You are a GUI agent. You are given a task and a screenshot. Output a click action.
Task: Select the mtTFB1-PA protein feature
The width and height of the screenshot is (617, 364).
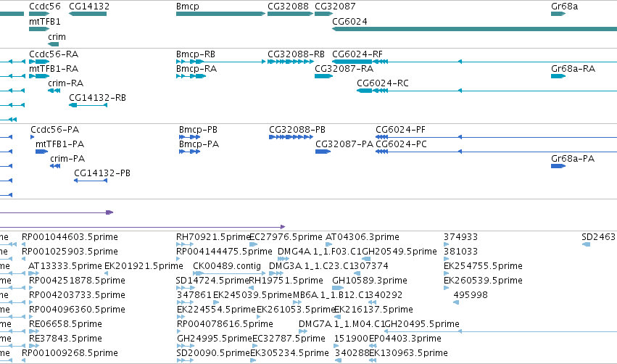coord(41,152)
